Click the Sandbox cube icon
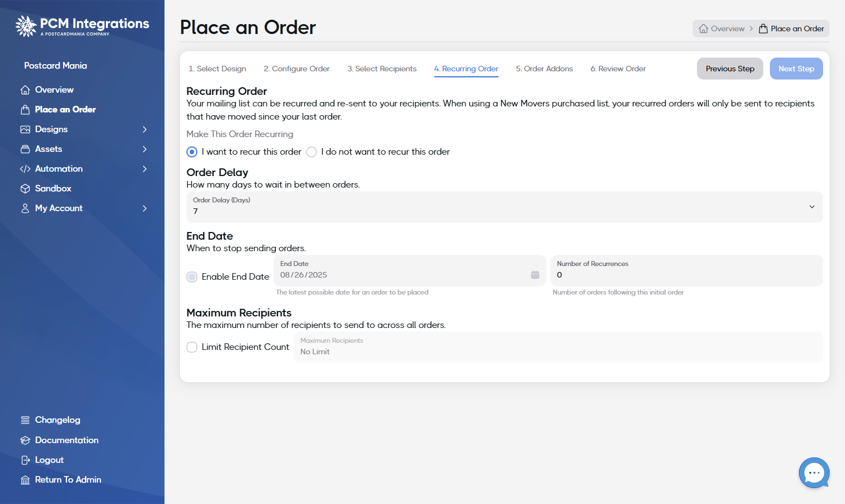The height and width of the screenshot is (504, 845). [x=25, y=189]
